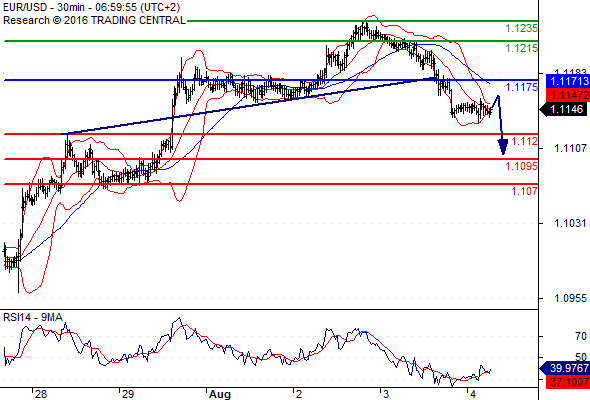This screenshot has width=590, height=400.
Task: Click the black 1.1146 current price tag
Action: tap(564, 110)
